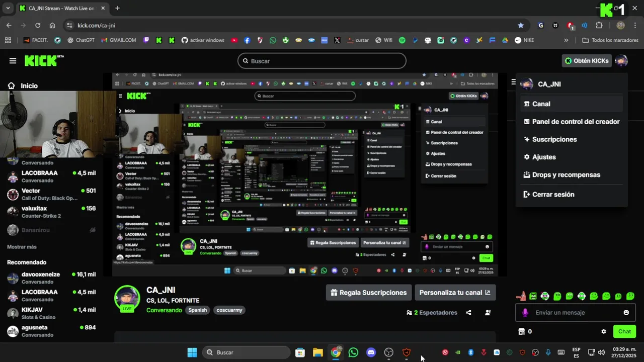Image resolution: width=644 pixels, height=362 pixels.
Task: Click Regala Suscripciones button
Action: pos(369,293)
